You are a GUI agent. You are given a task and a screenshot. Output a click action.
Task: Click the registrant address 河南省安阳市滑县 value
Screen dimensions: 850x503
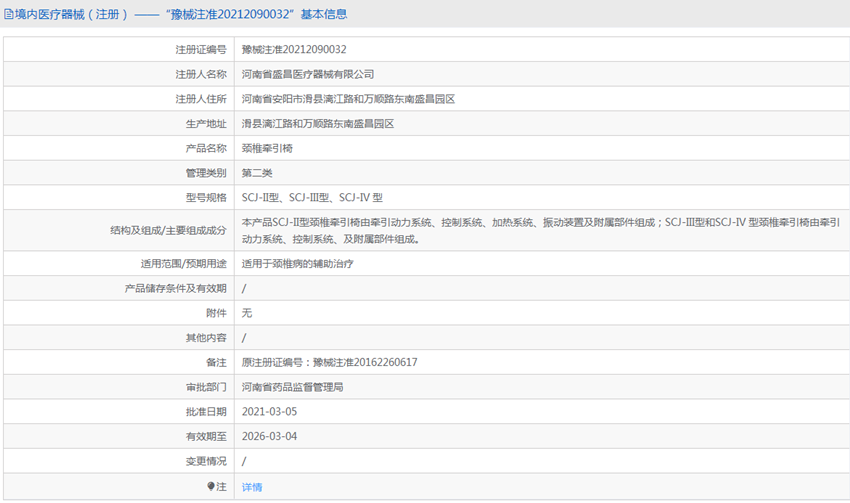(x=348, y=99)
